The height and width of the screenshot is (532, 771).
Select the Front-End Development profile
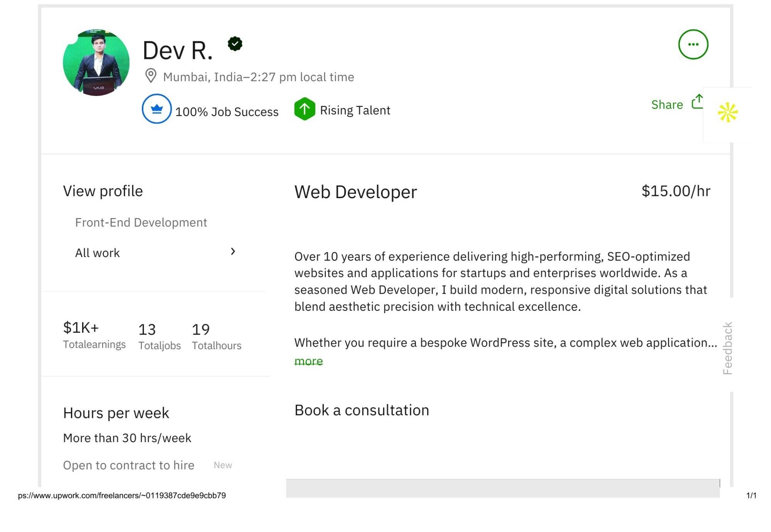141,222
